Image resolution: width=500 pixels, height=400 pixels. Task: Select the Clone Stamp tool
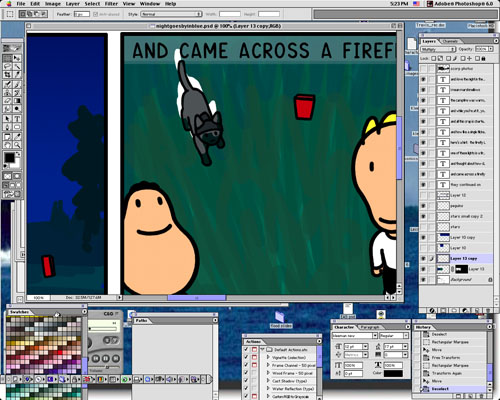click(x=7, y=92)
